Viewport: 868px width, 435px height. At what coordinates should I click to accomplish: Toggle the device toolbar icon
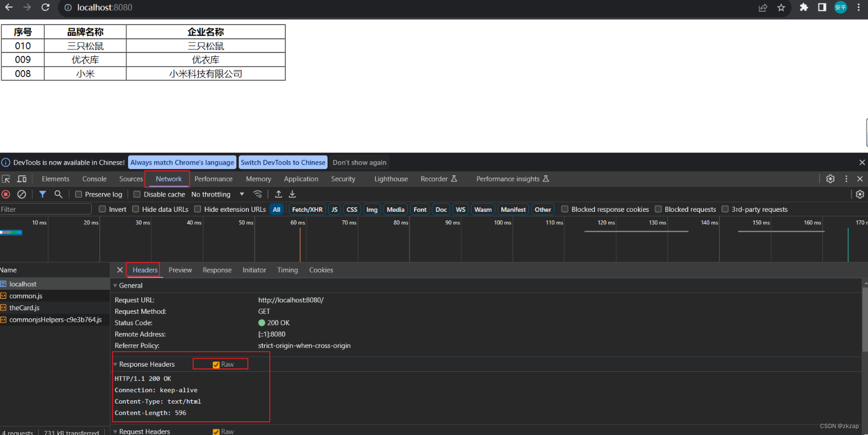coord(22,179)
